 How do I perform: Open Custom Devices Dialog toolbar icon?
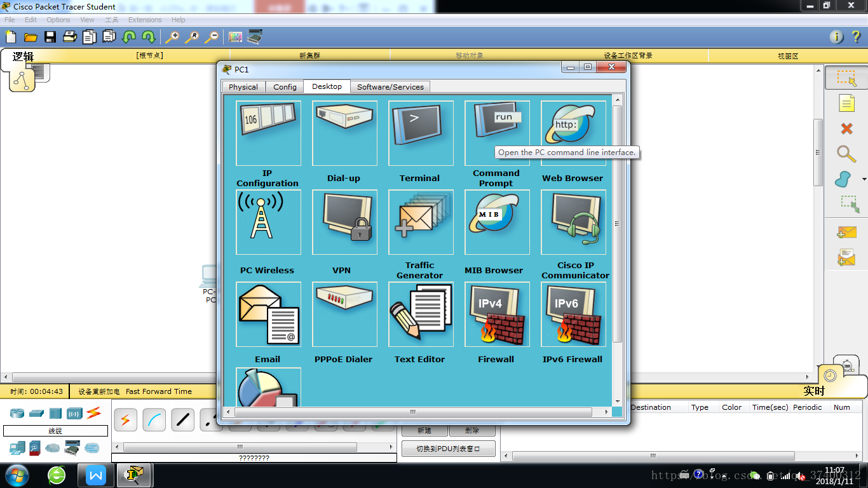click(x=255, y=37)
